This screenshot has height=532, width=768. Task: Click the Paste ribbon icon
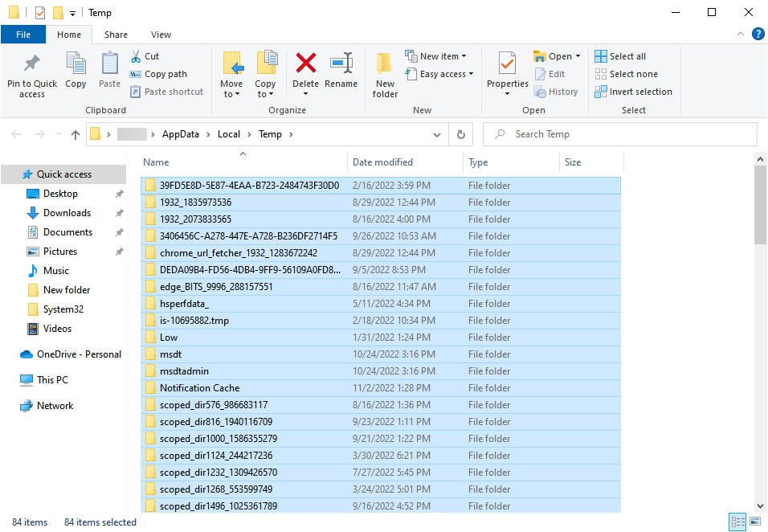[109, 63]
